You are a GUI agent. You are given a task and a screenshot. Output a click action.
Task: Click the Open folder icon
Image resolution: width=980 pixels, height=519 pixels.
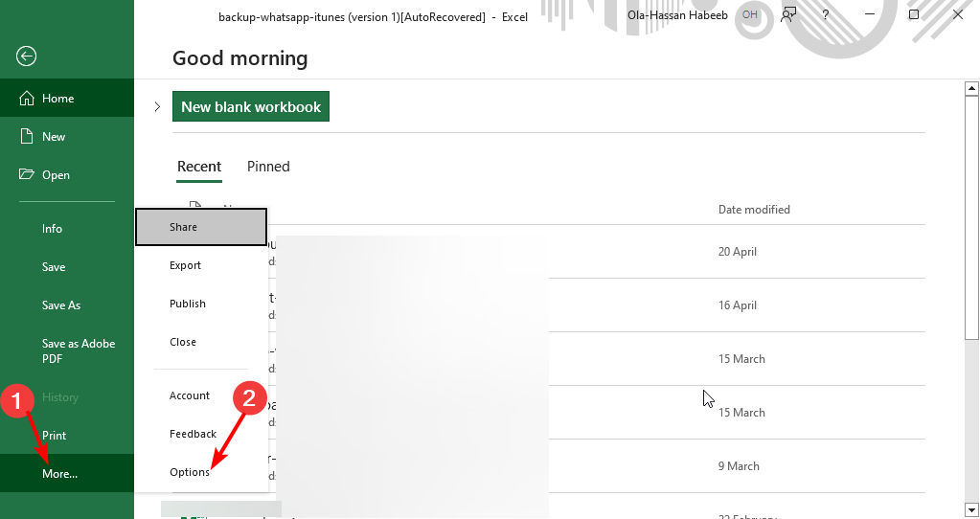(x=27, y=175)
